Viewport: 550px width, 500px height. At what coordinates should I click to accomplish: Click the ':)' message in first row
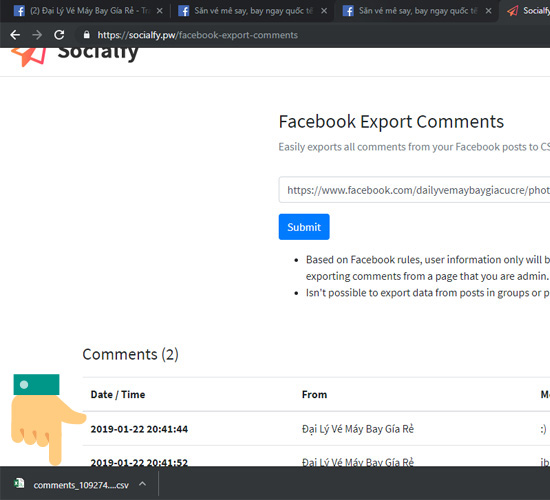(x=543, y=429)
